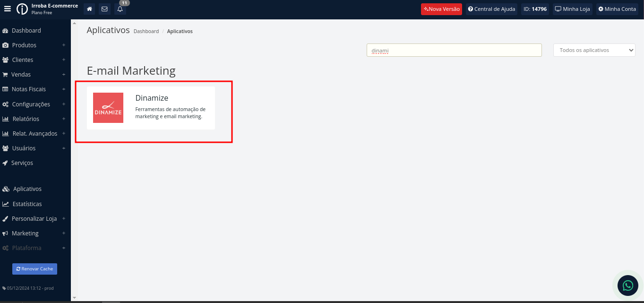Click the Irroba logo icon
The width and height of the screenshot is (644, 303).
click(x=22, y=9)
